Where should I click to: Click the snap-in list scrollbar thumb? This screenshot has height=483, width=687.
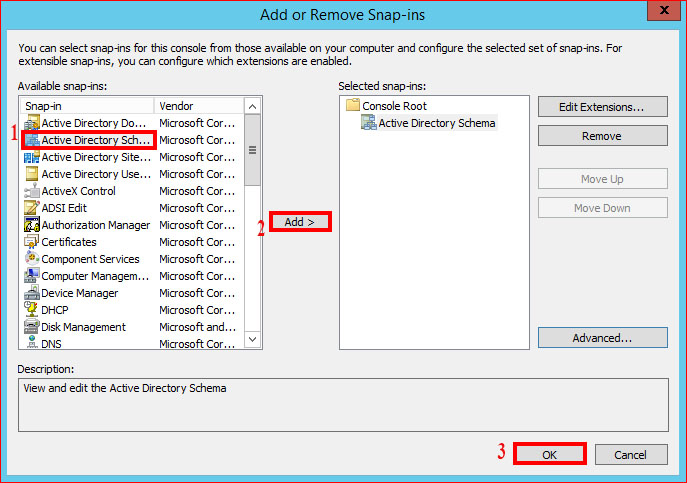point(252,150)
